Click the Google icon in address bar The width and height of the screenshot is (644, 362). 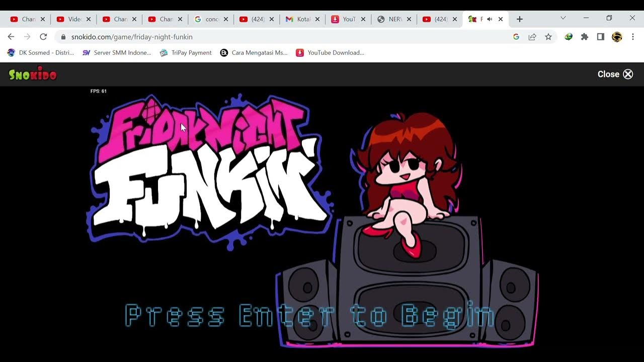tap(516, 37)
